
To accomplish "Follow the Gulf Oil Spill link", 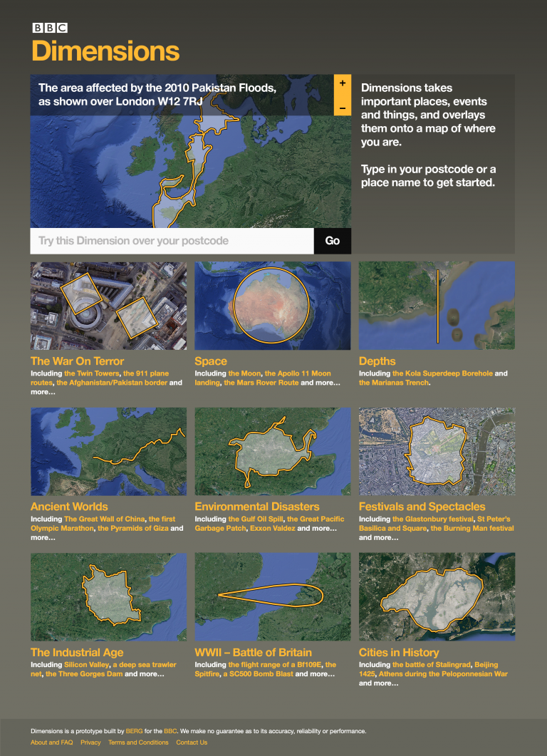I will (256, 519).
